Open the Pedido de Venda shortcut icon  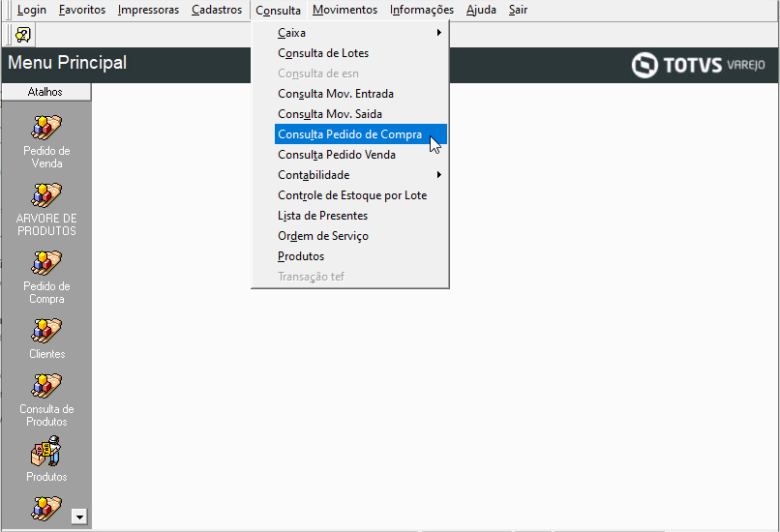click(x=46, y=128)
